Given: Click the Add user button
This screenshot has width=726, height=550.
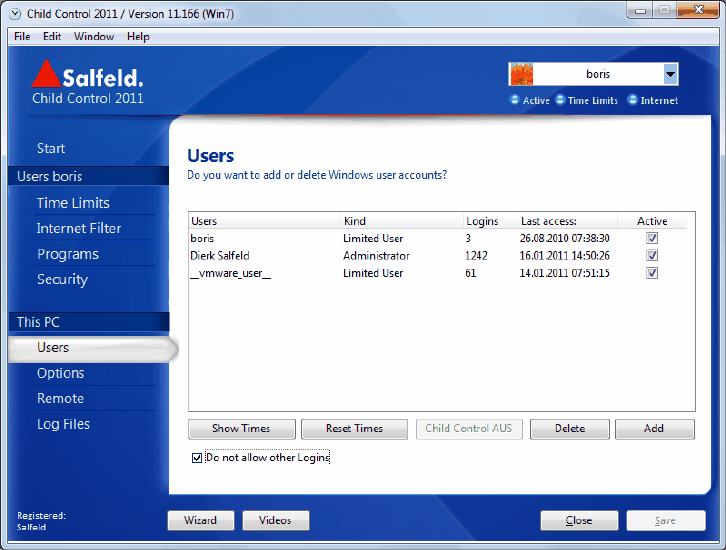Looking at the screenshot, I should pyautogui.click(x=655, y=429).
